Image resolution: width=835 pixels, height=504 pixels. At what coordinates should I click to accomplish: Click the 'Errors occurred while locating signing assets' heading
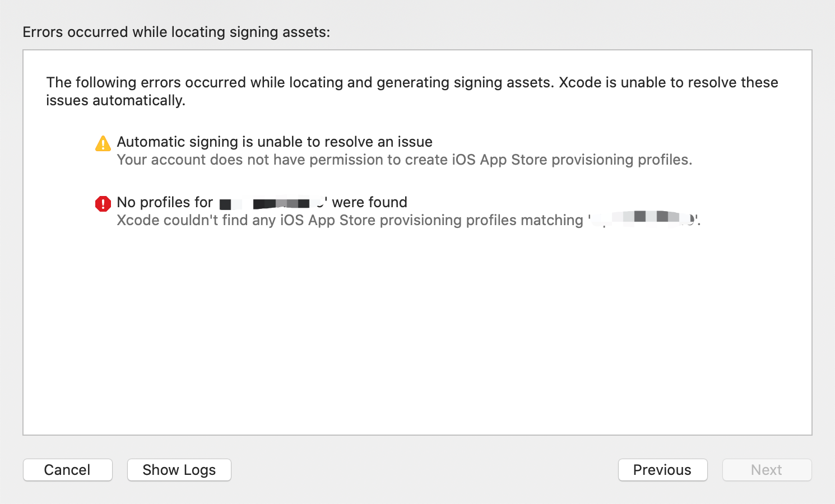[177, 32]
